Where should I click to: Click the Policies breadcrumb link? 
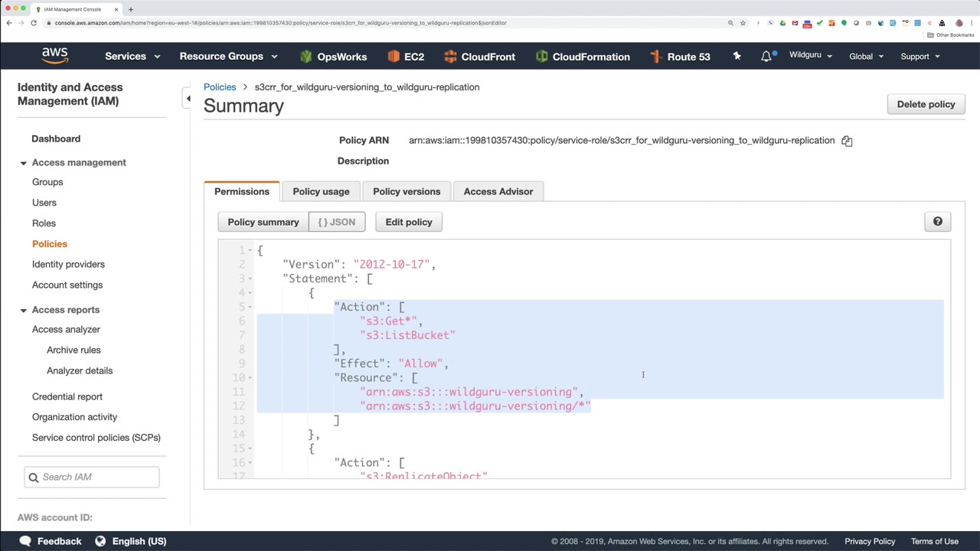220,87
